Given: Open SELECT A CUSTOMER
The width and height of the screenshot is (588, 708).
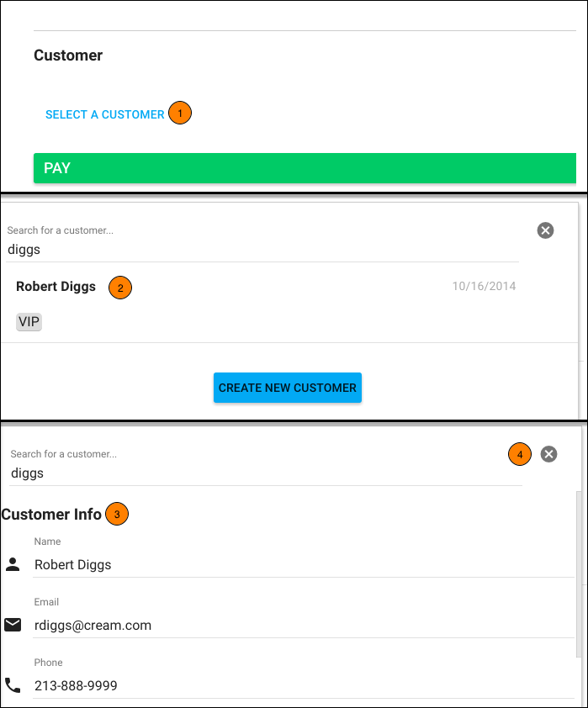Looking at the screenshot, I should (104, 114).
